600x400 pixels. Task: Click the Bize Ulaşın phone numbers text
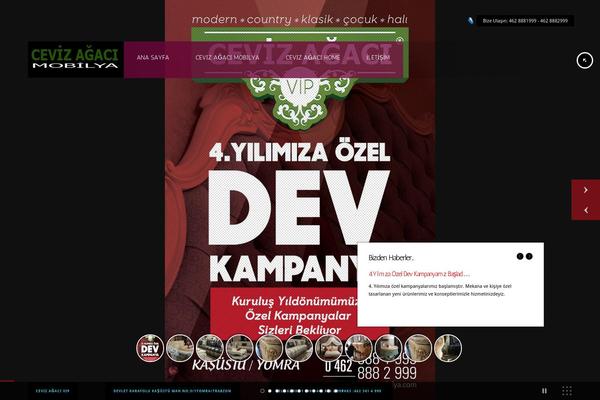pos(525,21)
